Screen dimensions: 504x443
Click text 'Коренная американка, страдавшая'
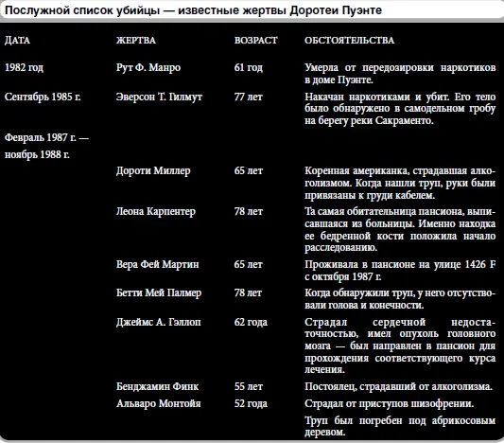pos(386,170)
